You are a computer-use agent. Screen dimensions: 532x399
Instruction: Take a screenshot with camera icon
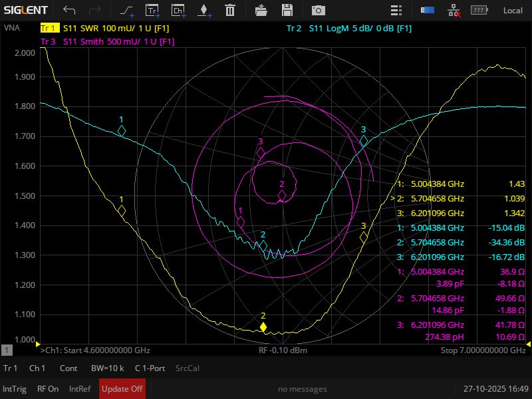click(x=319, y=10)
